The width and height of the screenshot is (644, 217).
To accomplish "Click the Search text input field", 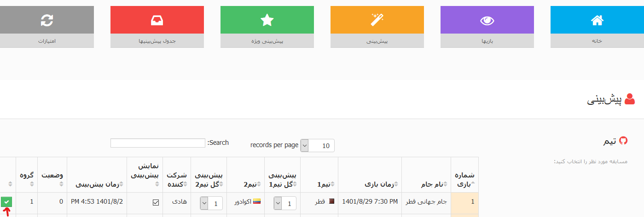I will coord(157,143).
